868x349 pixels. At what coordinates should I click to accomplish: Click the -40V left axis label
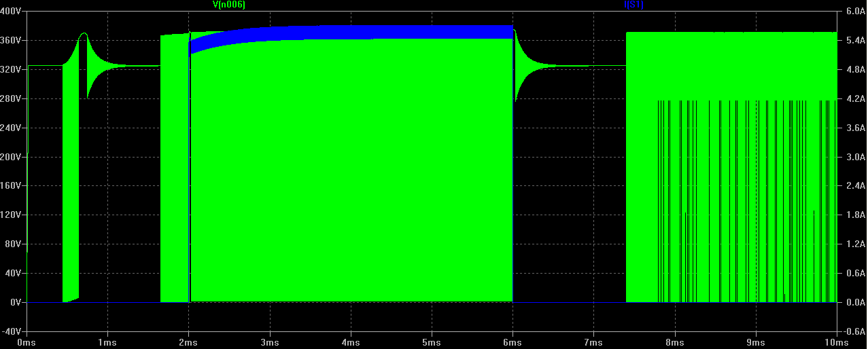(x=12, y=331)
